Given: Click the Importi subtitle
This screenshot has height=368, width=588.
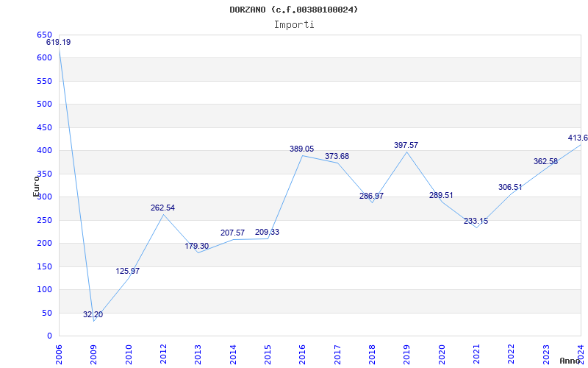Looking at the screenshot, I should pyautogui.click(x=294, y=25).
